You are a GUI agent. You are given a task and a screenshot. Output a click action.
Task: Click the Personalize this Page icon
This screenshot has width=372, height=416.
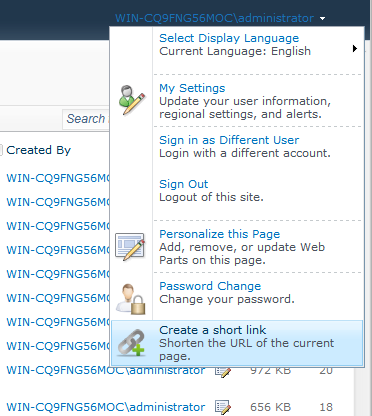(130, 247)
